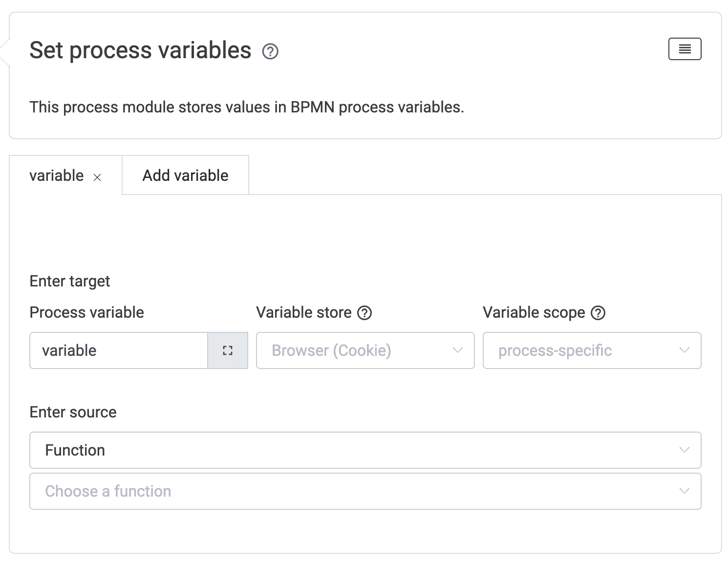Image resolution: width=728 pixels, height=567 pixels.
Task: Select the variable tab
Action: pyautogui.click(x=57, y=175)
